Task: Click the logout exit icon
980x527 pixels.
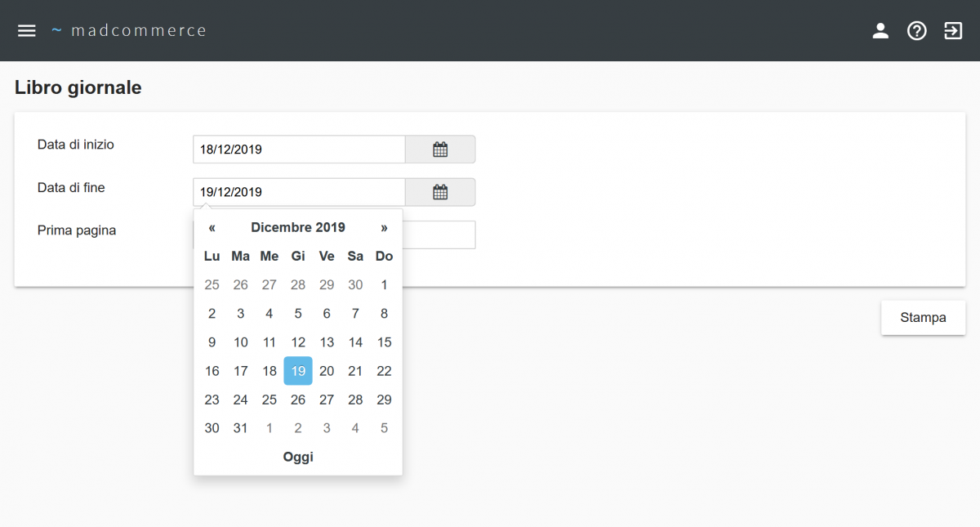Action: pos(953,31)
